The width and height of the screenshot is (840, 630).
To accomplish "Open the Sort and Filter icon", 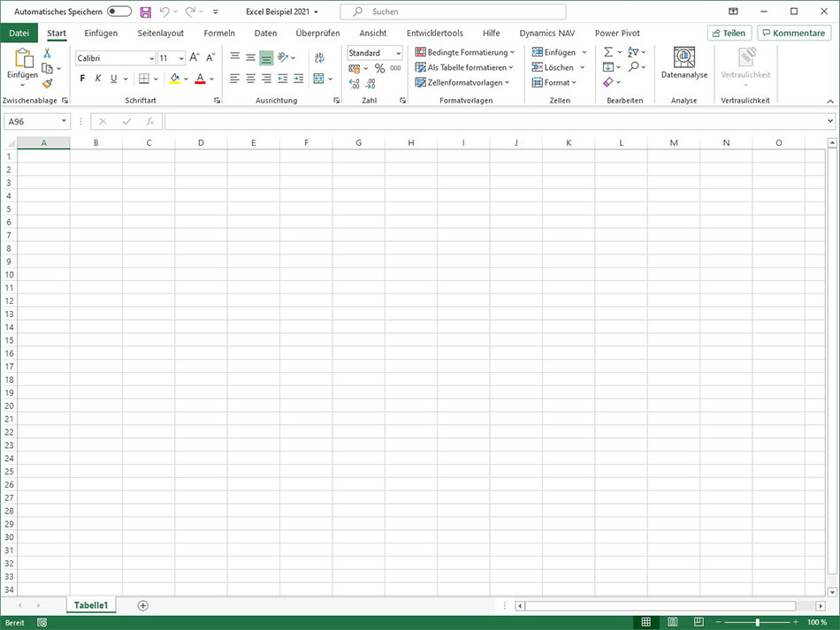I will (633, 52).
